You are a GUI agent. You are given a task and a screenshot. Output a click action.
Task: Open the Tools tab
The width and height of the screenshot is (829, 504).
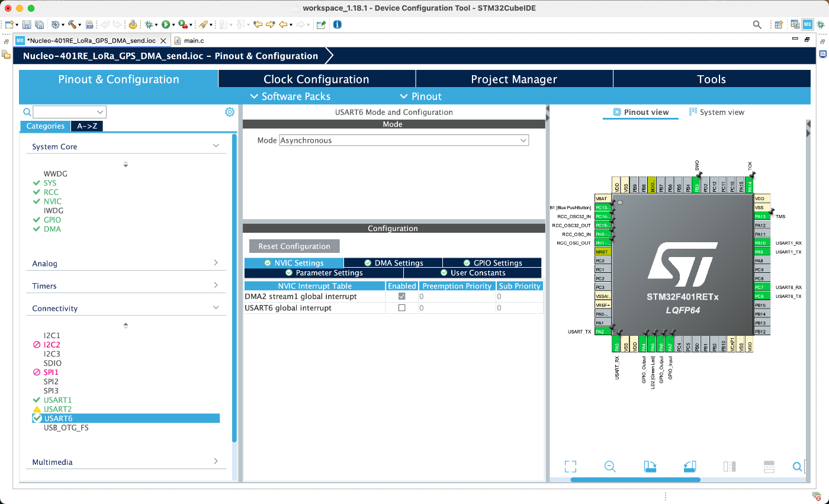click(711, 79)
